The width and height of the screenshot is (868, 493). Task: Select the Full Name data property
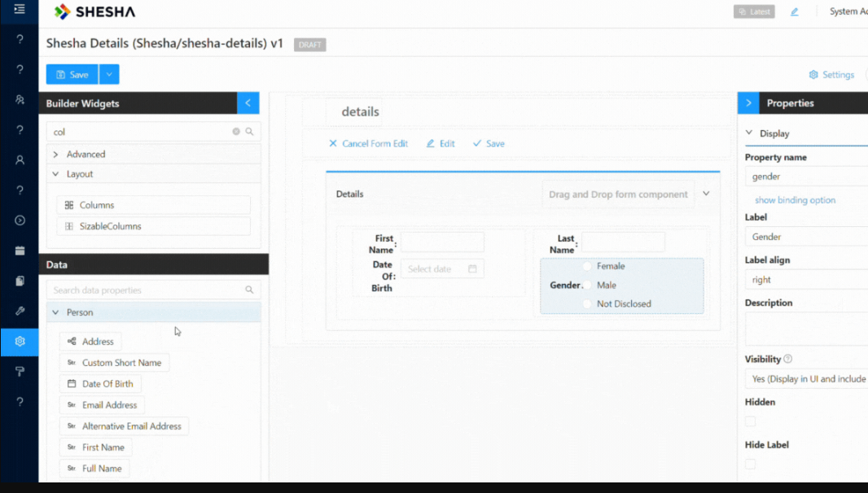tap(94, 468)
